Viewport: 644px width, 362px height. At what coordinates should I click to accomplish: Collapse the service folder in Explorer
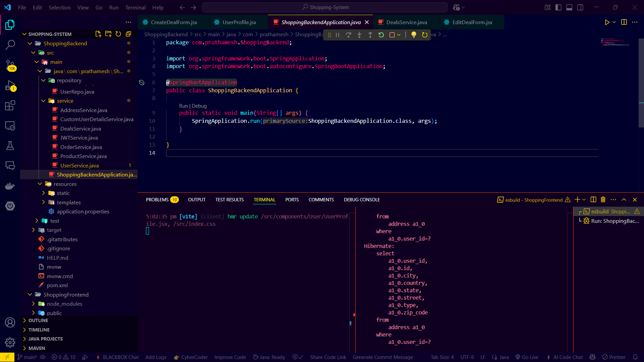pos(43,101)
